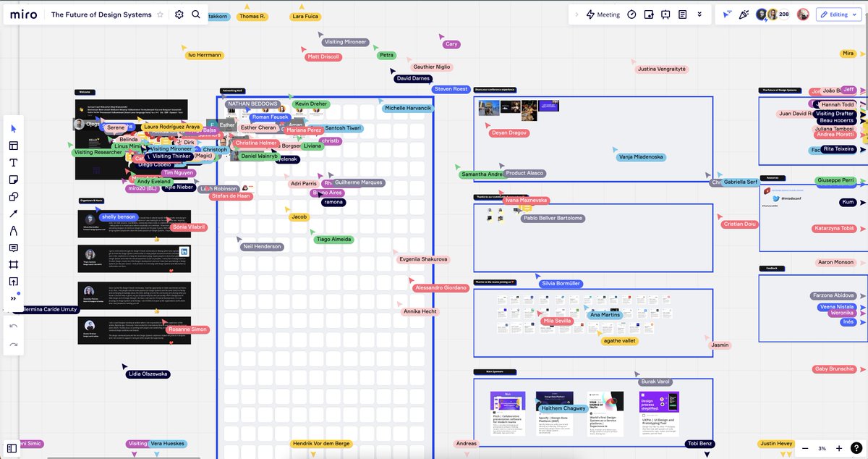
Task: Click the Miro logo to go home
Action: pyautogui.click(x=23, y=14)
